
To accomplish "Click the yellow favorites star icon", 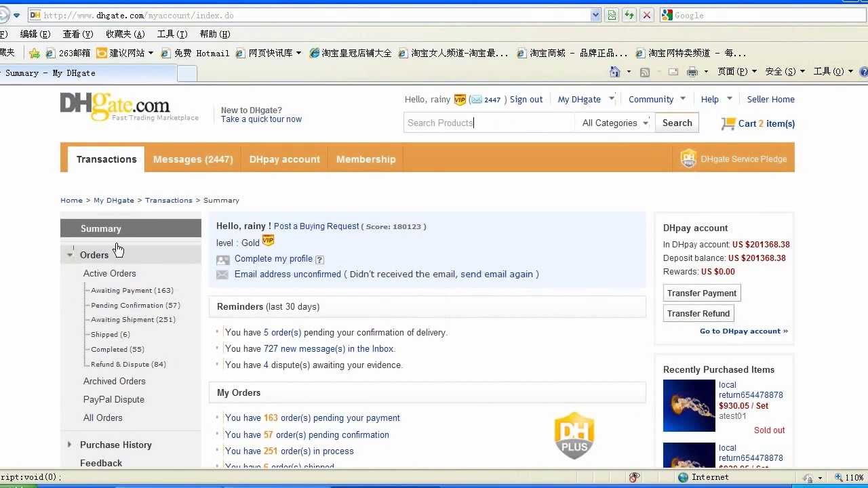I will pyautogui.click(x=35, y=53).
